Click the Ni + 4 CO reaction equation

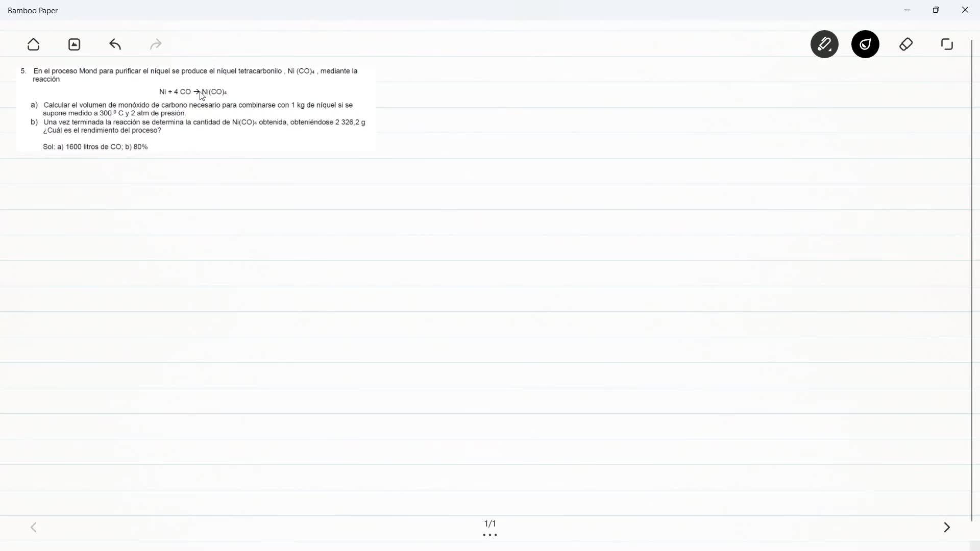pyautogui.click(x=192, y=92)
